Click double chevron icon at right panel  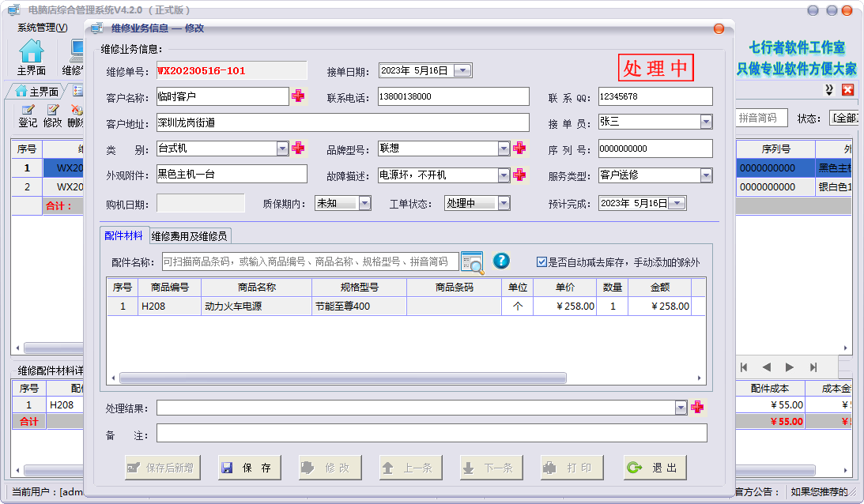829,90
